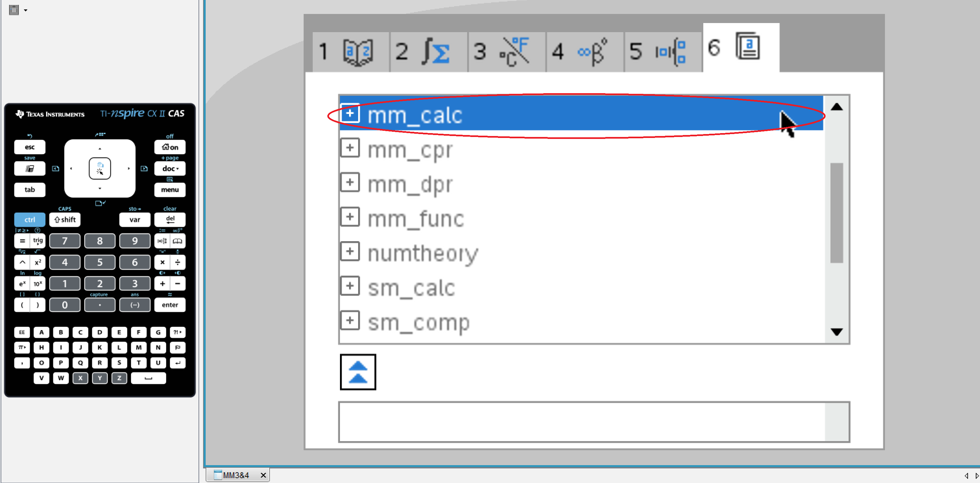Click the previous page icon left of touchpad

coord(55,168)
